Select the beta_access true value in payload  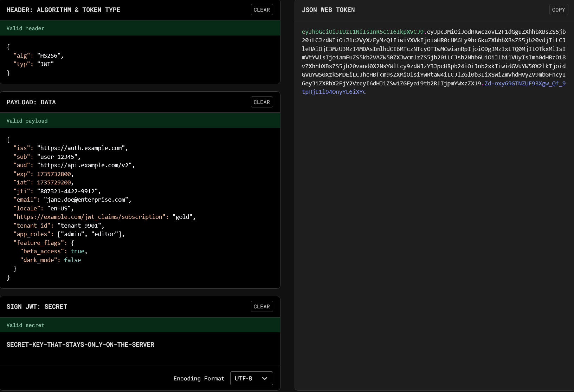[78, 251]
